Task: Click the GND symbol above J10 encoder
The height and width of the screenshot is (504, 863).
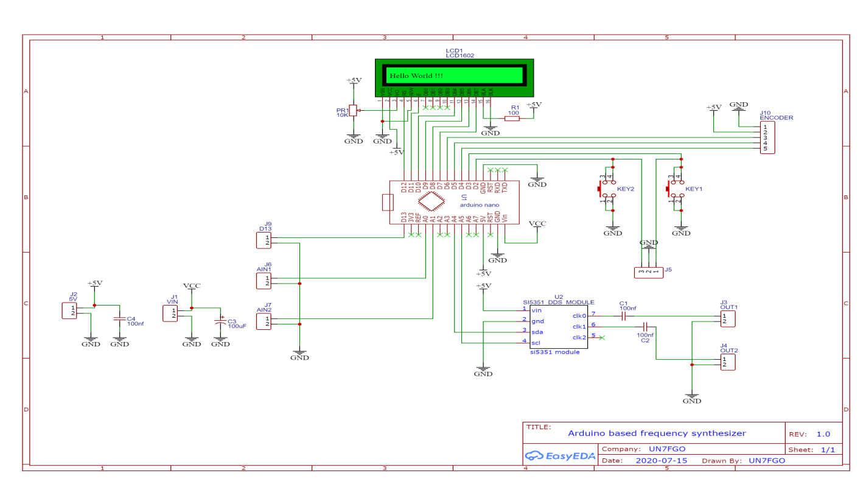Action: [x=739, y=106]
